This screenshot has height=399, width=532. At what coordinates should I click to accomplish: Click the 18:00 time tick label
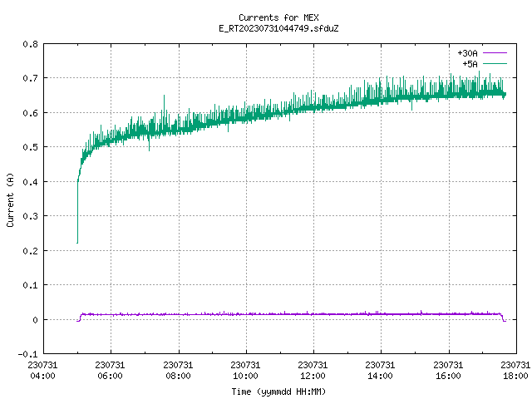pos(515,376)
